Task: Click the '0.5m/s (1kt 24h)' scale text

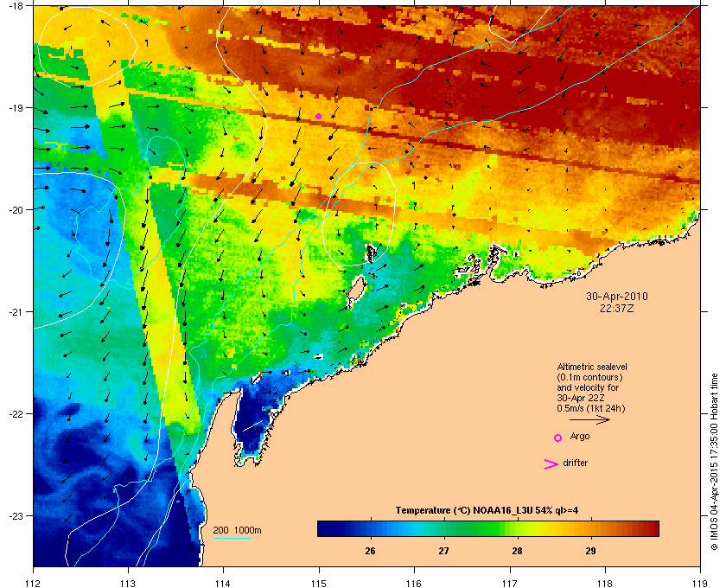Action: (x=591, y=409)
